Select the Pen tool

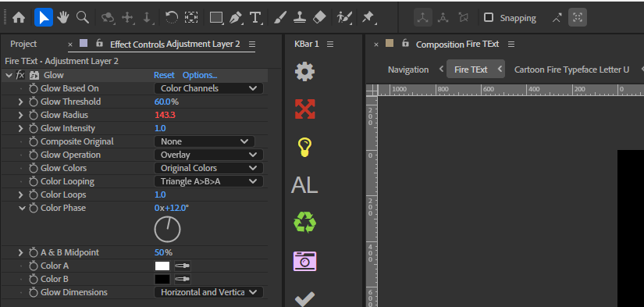pos(236,18)
